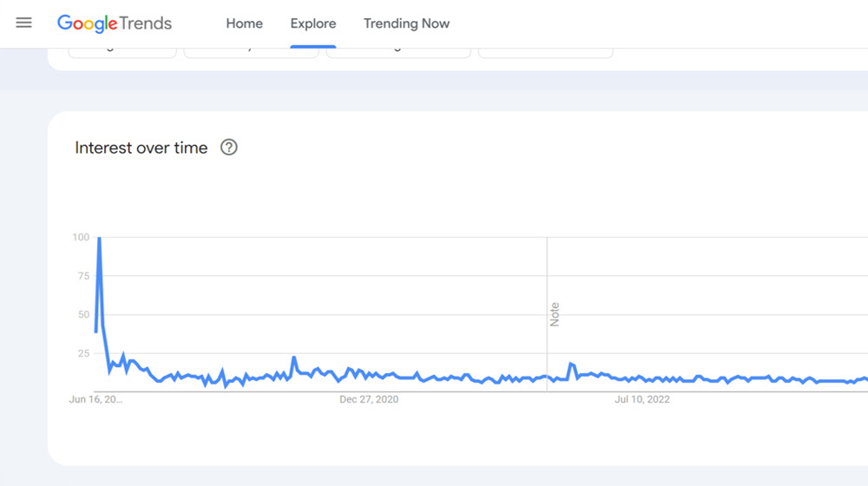Click the Jun 16 starting date label

click(x=95, y=399)
